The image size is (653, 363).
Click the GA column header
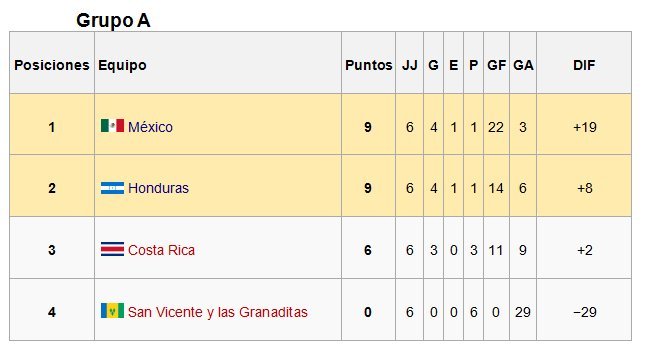pos(523,65)
